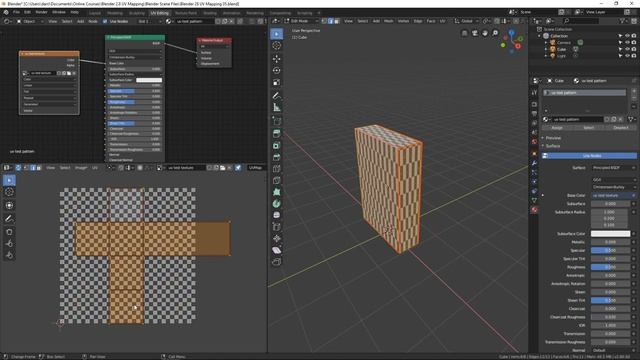The width and height of the screenshot is (640, 360).
Task: Select the Rotate tool in 3D viewport
Action: [276, 71]
